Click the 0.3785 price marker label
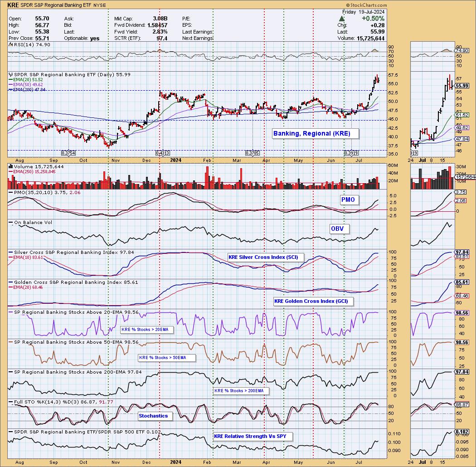This screenshot has width=476, height=467. [253, 153]
